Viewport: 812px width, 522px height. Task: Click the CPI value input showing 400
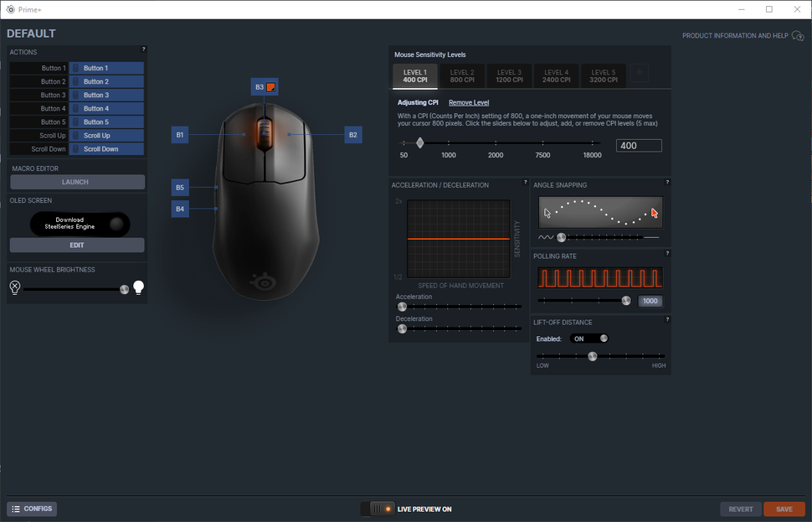(639, 145)
